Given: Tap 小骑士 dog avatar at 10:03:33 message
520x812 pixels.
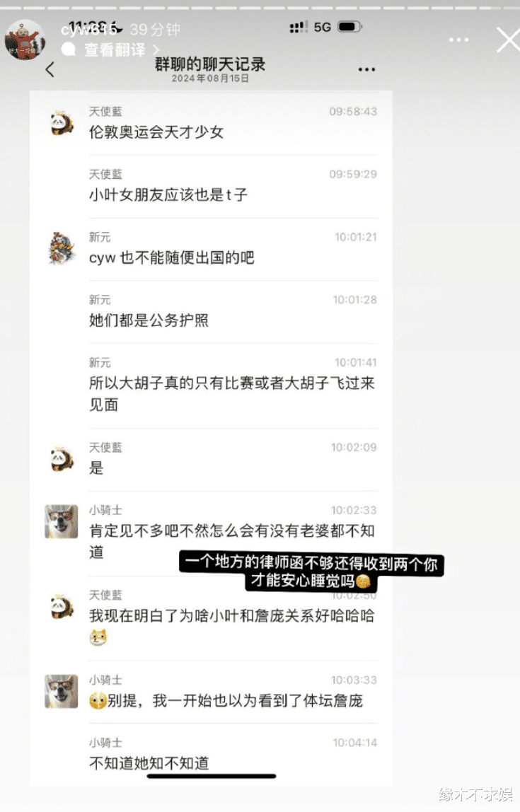Looking at the screenshot, I should click(61, 691).
